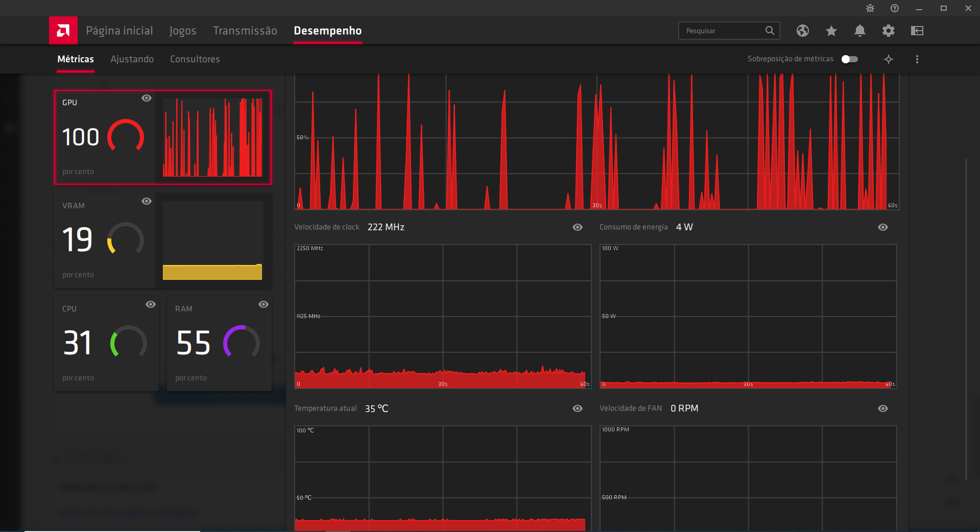Click the vertical scrollbar on right

966,319
